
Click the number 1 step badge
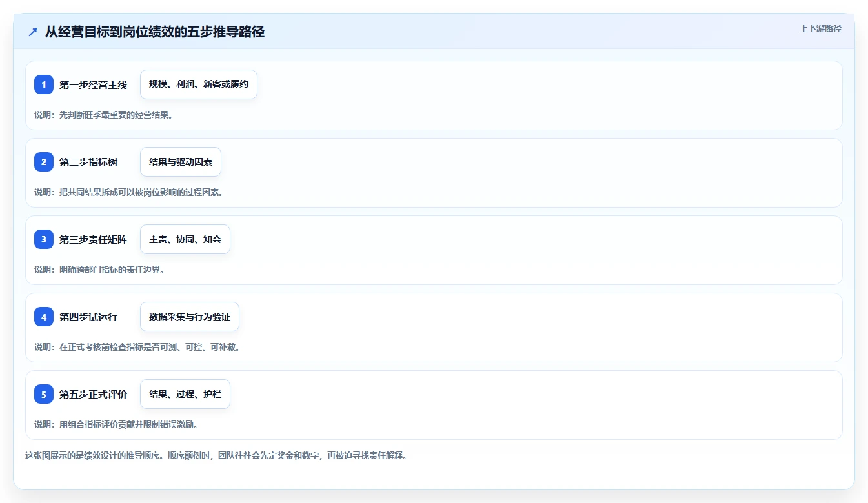tap(44, 84)
